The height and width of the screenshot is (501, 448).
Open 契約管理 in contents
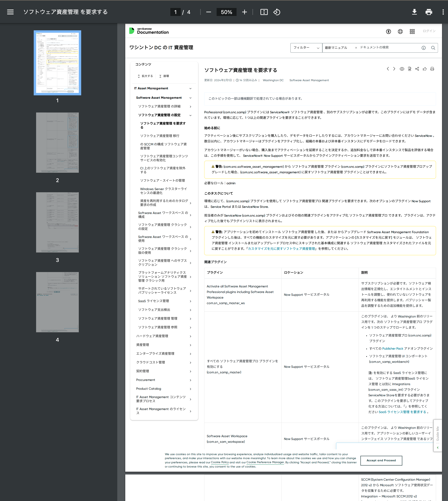143,371
